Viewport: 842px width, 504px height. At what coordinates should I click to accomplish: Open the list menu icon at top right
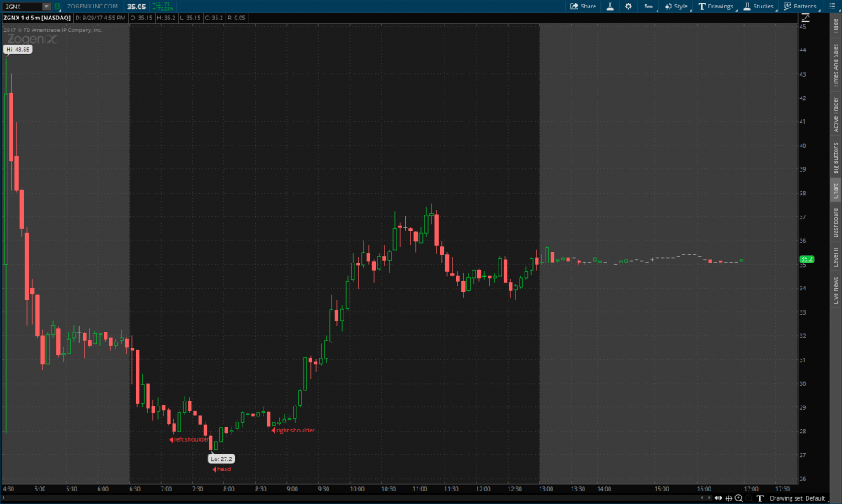click(832, 6)
